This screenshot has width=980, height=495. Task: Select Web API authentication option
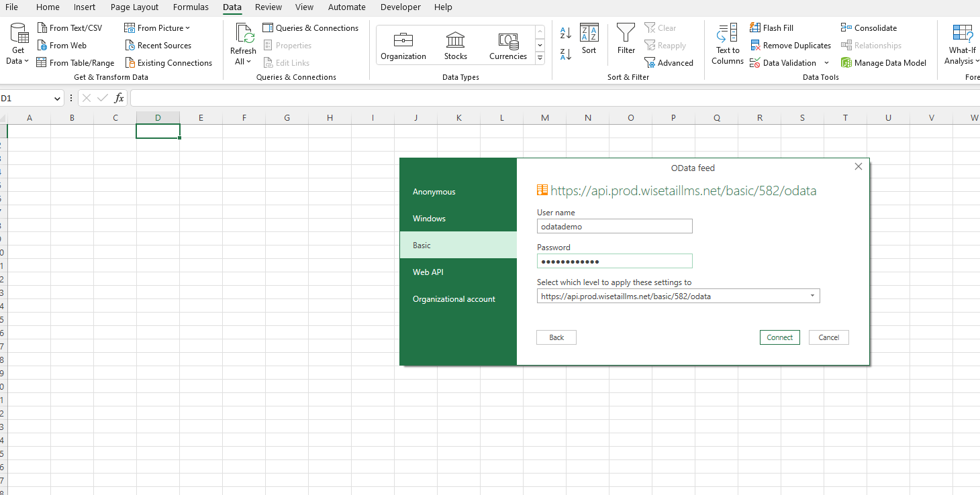pos(458,272)
